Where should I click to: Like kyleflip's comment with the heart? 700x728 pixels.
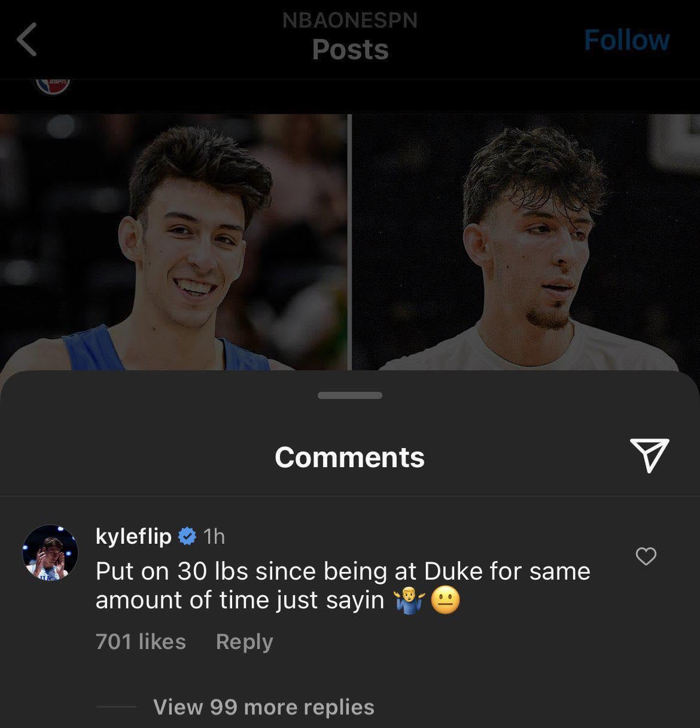tap(646, 556)
